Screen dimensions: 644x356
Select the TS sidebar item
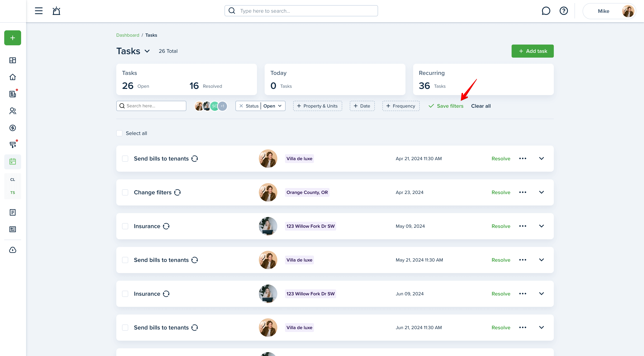tap(12, 192)
